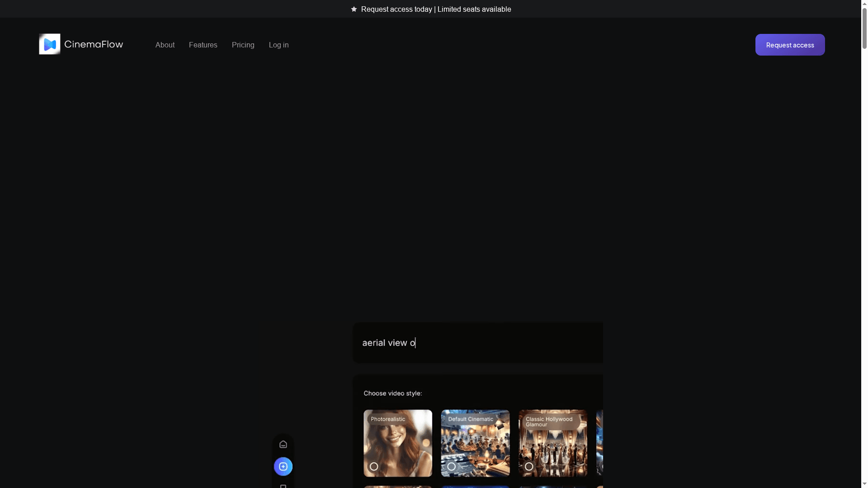The height and width of the screenshot is (488, 868).
Task: Click the Log in link
Action: click(278, 45)
